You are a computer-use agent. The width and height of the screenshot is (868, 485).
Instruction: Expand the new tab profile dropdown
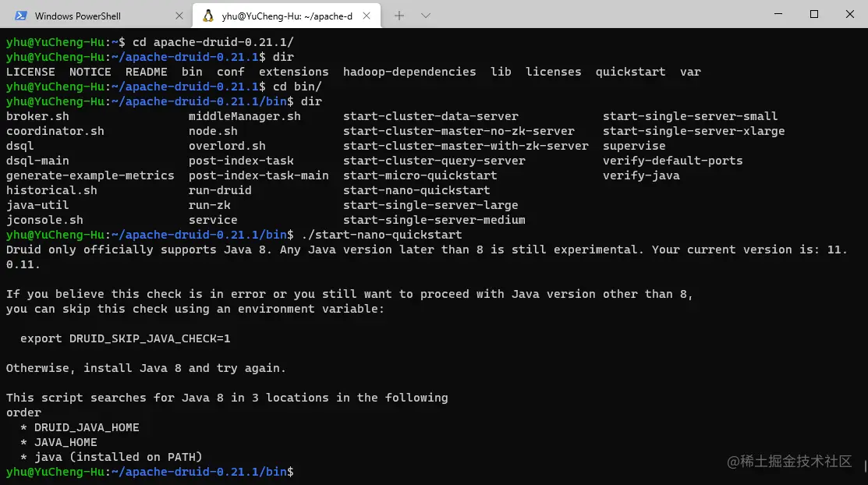click(425, 16)
